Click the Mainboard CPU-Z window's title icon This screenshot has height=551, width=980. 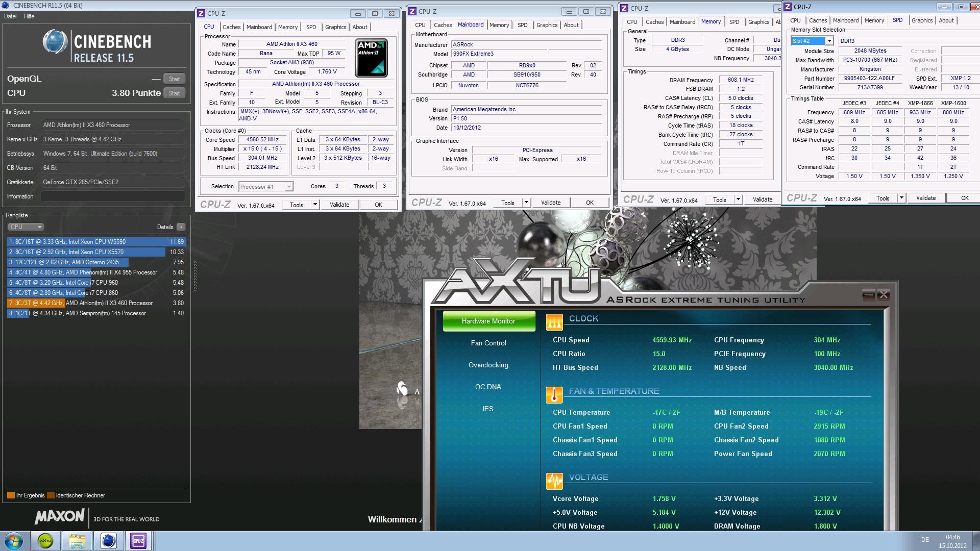[412, 11]
